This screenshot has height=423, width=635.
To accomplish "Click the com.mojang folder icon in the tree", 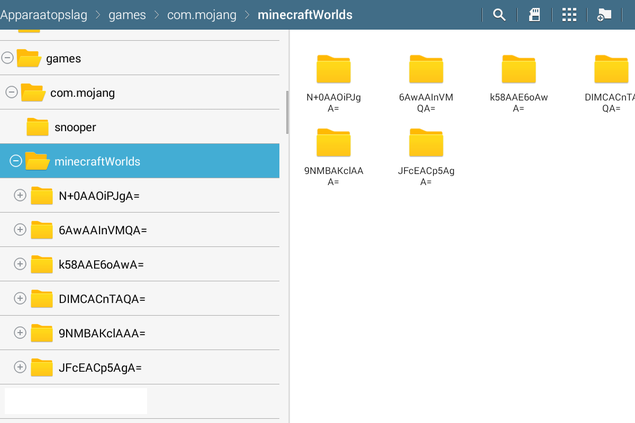I will 33,92.
